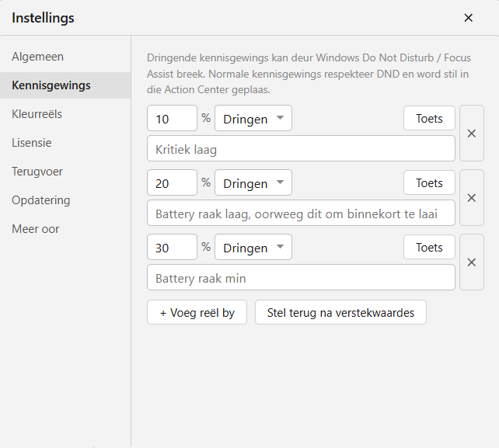This screenshot has height=448, width=499.
Task: Click 'Stel terug na verstekwaardes' button
Action: pos(340,312)
